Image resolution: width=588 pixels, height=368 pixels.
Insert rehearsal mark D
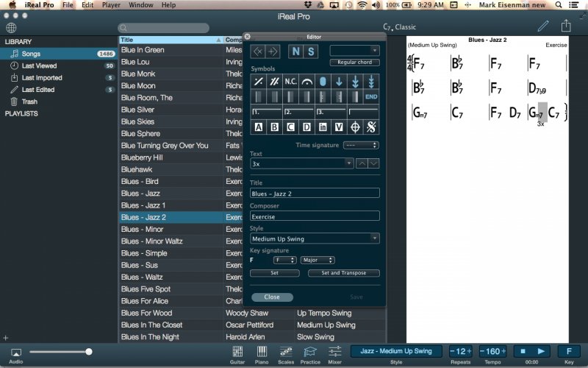pos(306,127)
